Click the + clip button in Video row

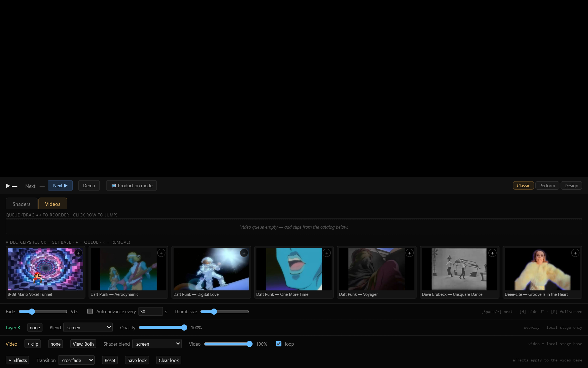tap(33, 344)
